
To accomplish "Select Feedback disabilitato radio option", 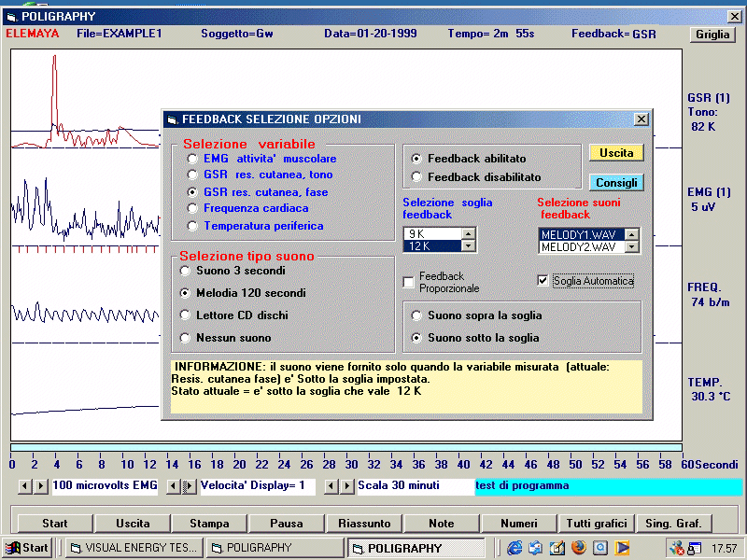I will coord(416,177).
